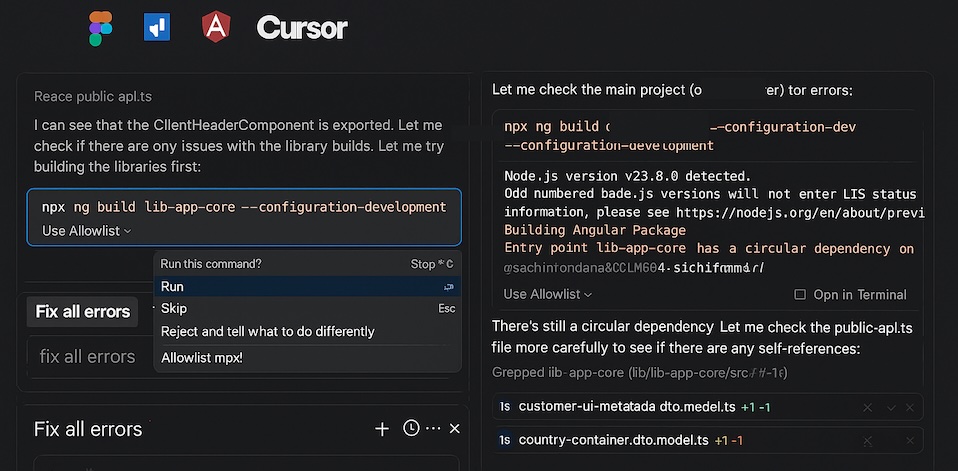
Task: Choose the Allowlist npx option
Action: pos(201,357)
